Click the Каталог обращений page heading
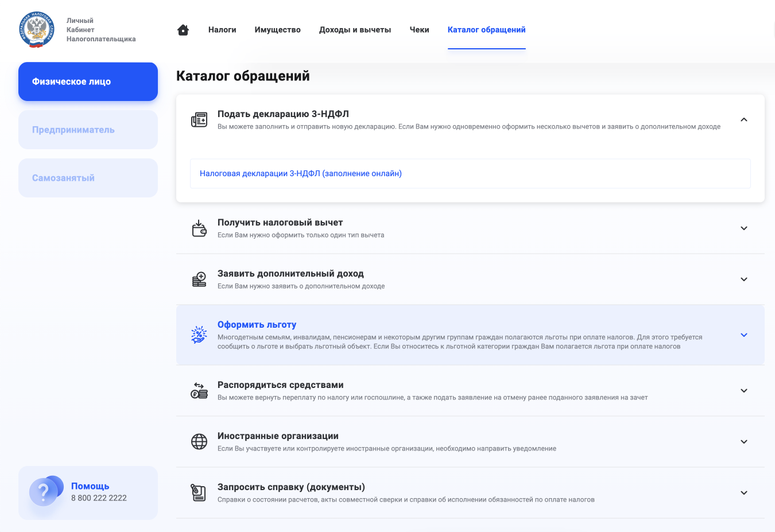775x532 pixels. coord(243,76)
